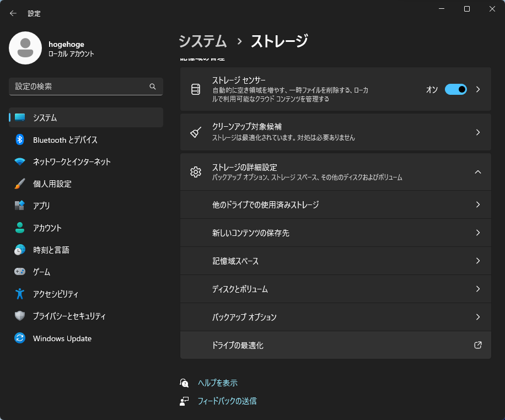Click the external link icon for ドライブの最適化
505x420 pixels.
478,345
